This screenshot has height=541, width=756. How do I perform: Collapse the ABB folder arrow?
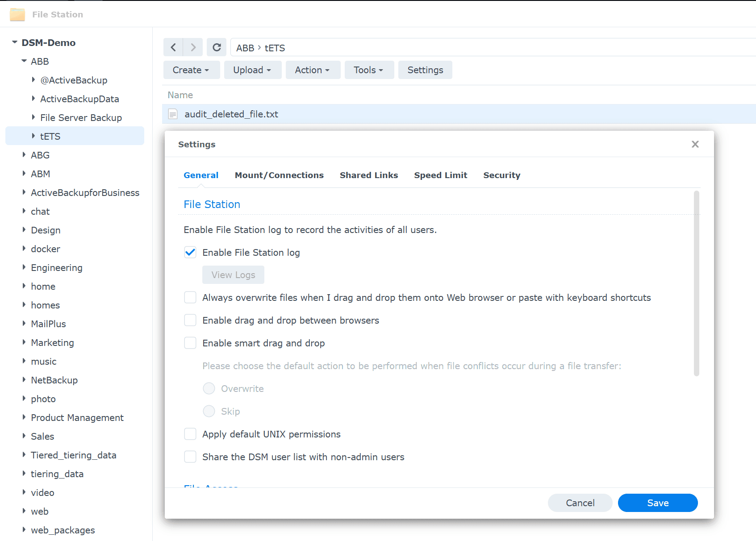(x=24, y=61)
